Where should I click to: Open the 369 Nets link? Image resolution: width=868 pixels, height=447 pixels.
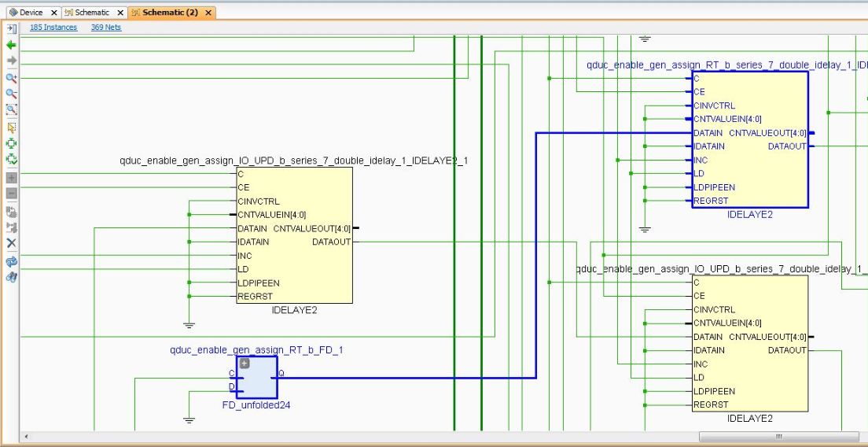click(106, 28)
